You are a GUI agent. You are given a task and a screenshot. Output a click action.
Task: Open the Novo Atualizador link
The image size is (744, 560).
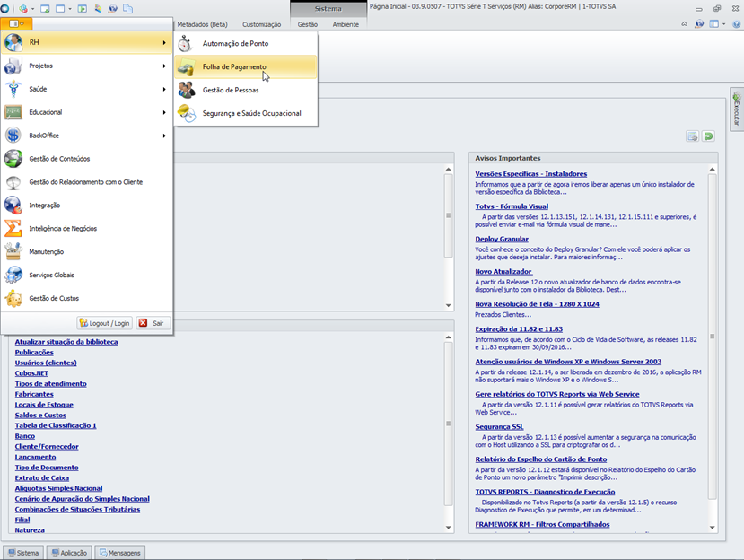coord(503,271)
